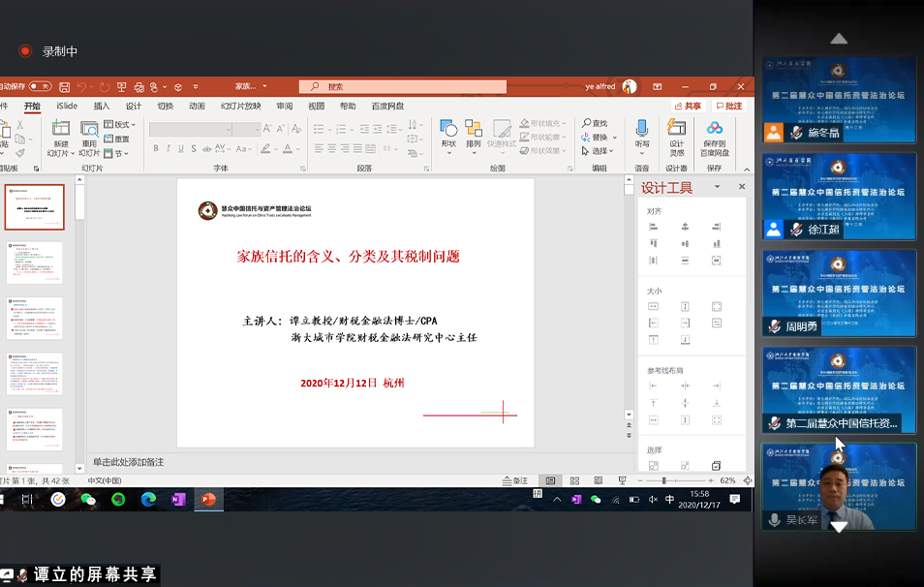Toggle bold formatting
The height and width of the screenshot is (587, 924).
(x=155, y=147)
